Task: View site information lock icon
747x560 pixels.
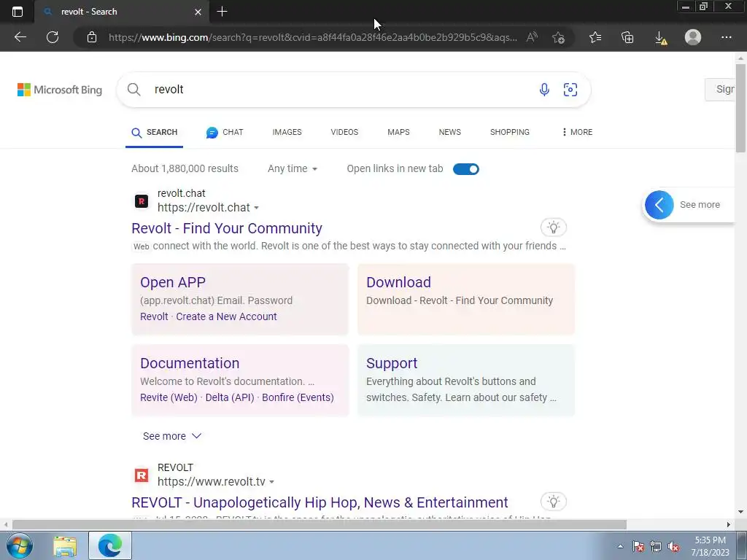Action: click(x=92, y=37)
